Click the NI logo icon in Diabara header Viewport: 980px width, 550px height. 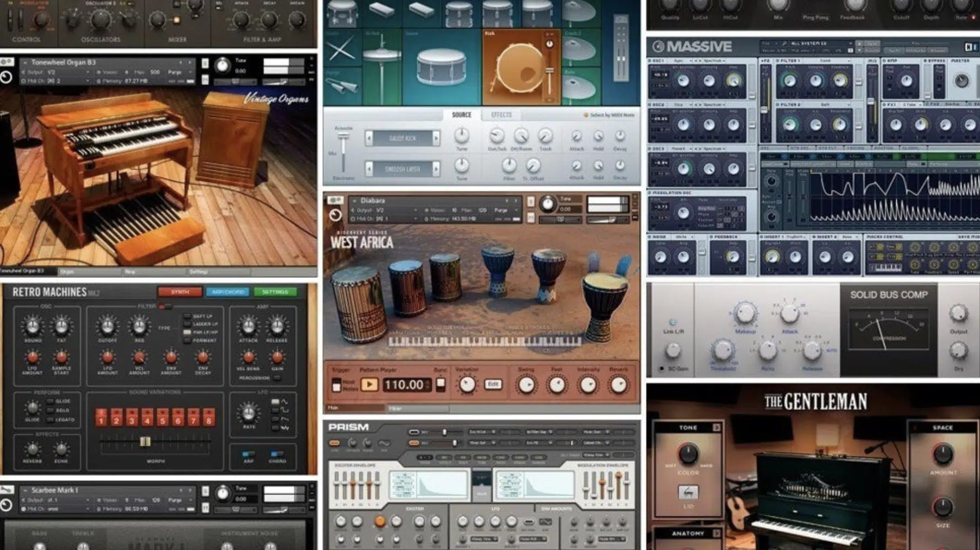[335, 215]
